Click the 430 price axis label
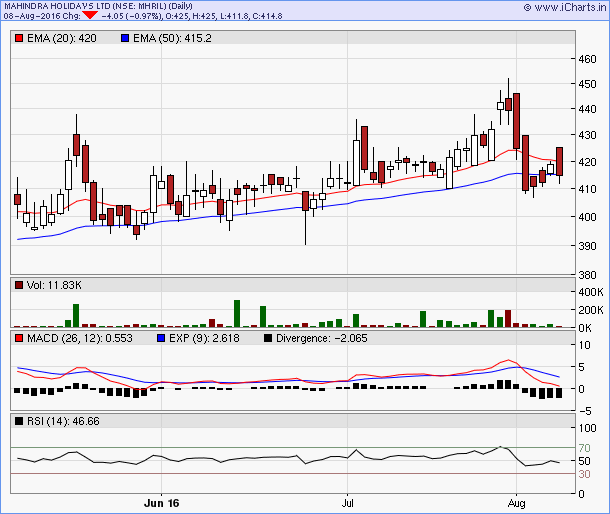This screenshot has width=610, height=514. click(587, 135)
